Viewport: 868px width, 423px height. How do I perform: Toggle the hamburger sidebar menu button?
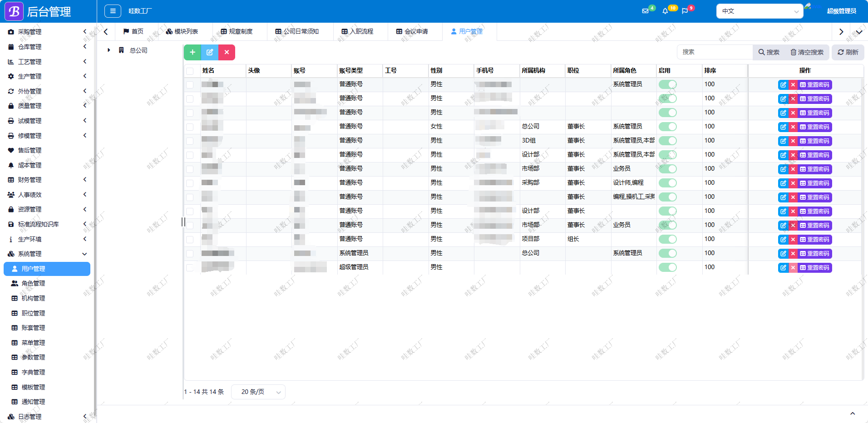click(113, 11)
